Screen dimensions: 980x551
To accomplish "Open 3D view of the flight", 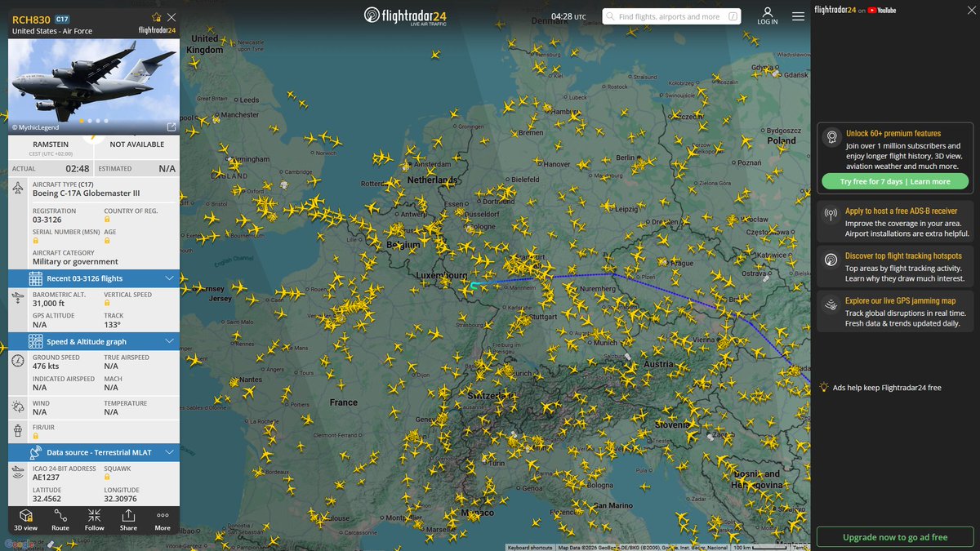I will (x=25, y=520).
